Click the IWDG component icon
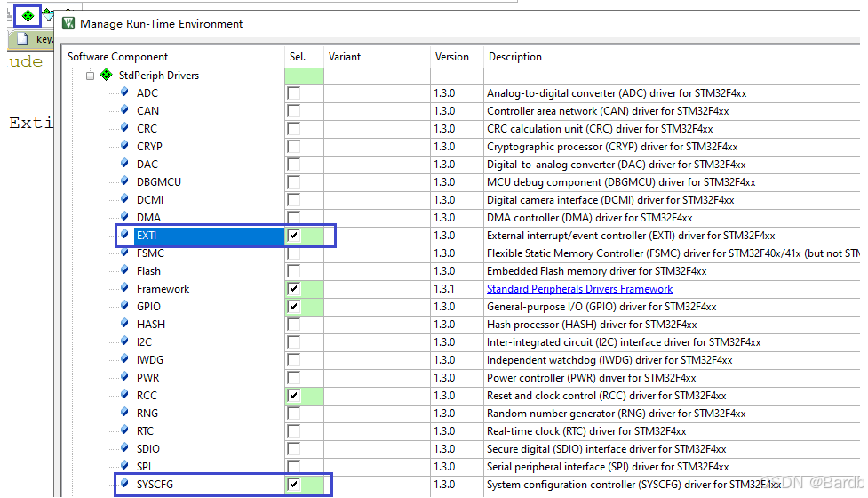The height and width of the screenshot is (498, 868). pos(124,358)
